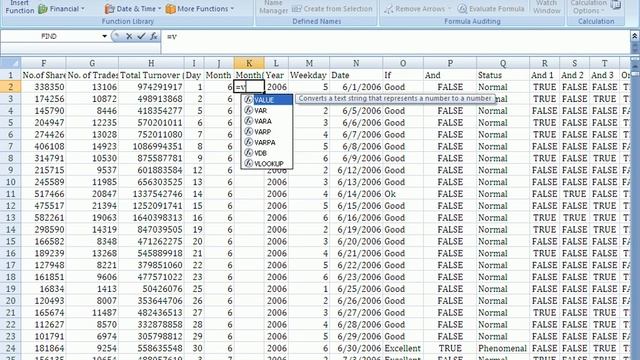
Task: Click the VAR fx icon in list
Action: (x=248, y=111)
